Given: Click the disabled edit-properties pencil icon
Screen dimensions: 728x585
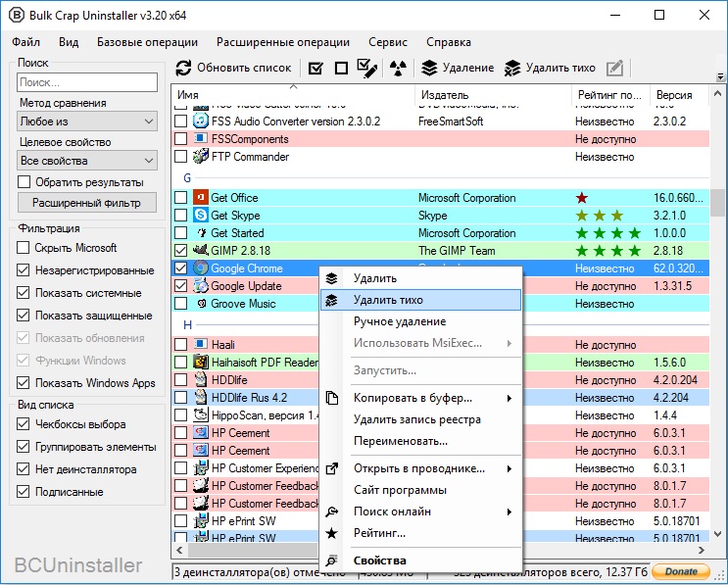Looking at the screenshot, I should pos(614,69).
